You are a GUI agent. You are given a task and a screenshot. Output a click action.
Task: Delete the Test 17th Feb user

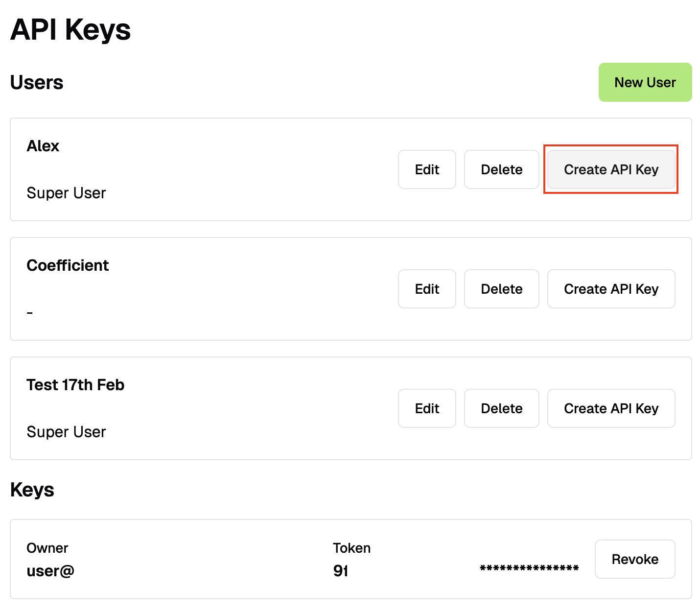(x=501, y=408)
